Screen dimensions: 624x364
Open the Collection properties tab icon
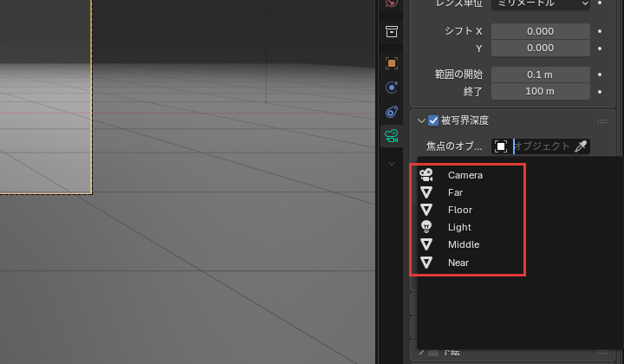pos(392,31)
